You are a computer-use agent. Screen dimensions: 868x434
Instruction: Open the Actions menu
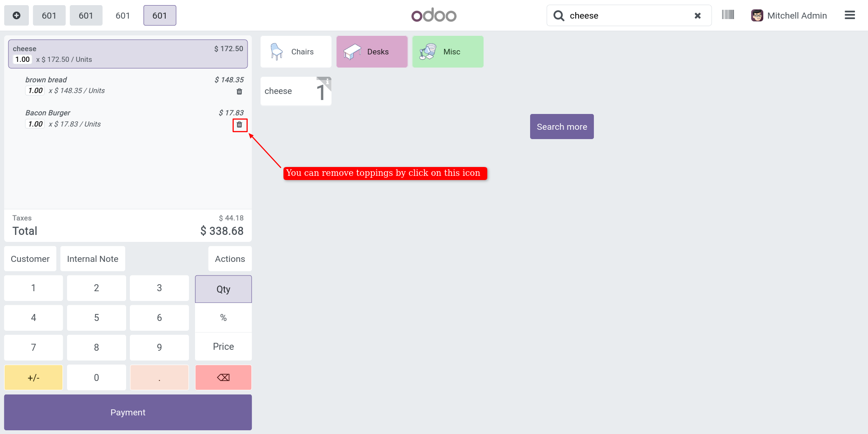pos(229,259)
